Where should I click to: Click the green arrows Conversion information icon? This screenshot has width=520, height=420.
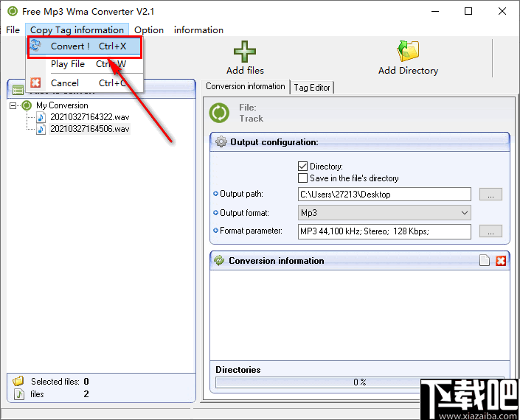[219, 260]
